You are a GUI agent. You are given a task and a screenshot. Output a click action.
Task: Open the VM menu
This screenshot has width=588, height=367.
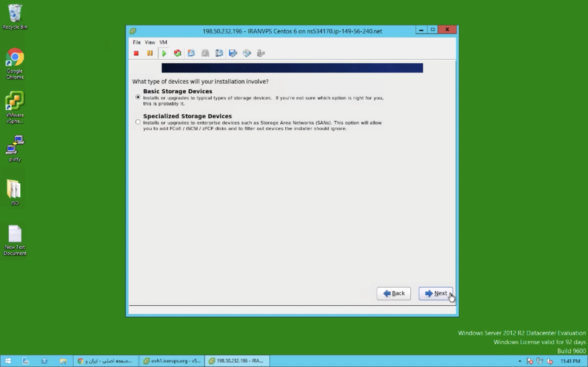click(163, 42)
